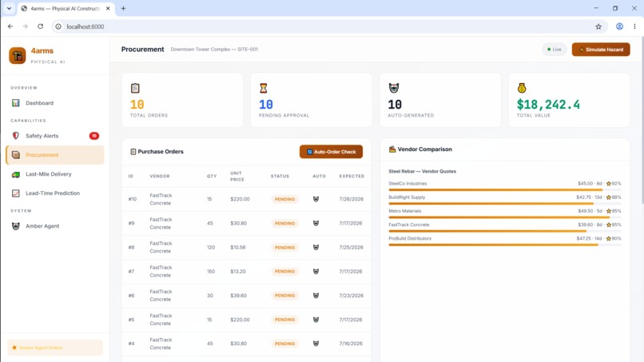Open the Chrome three-dot menu
The image size is (644, 362).
(634, 26)
